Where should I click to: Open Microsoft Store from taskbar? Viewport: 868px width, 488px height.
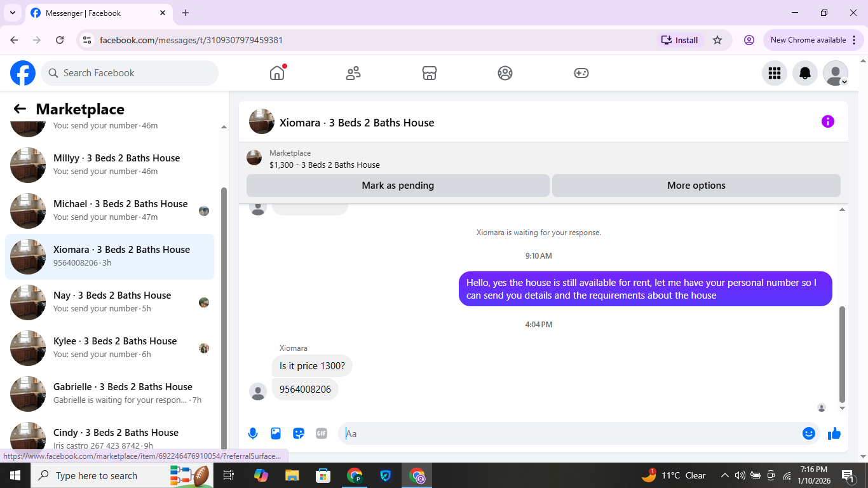point(323,475)
